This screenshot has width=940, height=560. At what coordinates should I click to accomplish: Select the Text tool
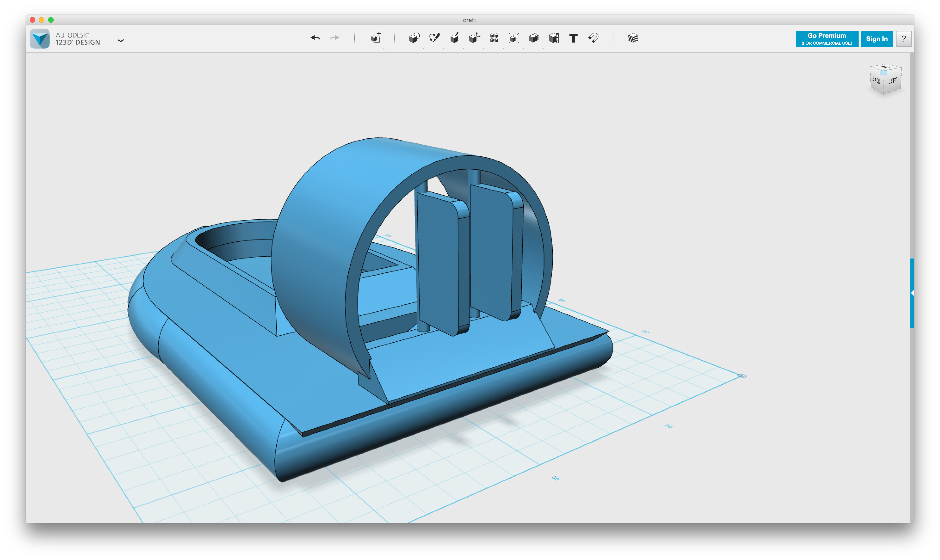coord(573,38)
